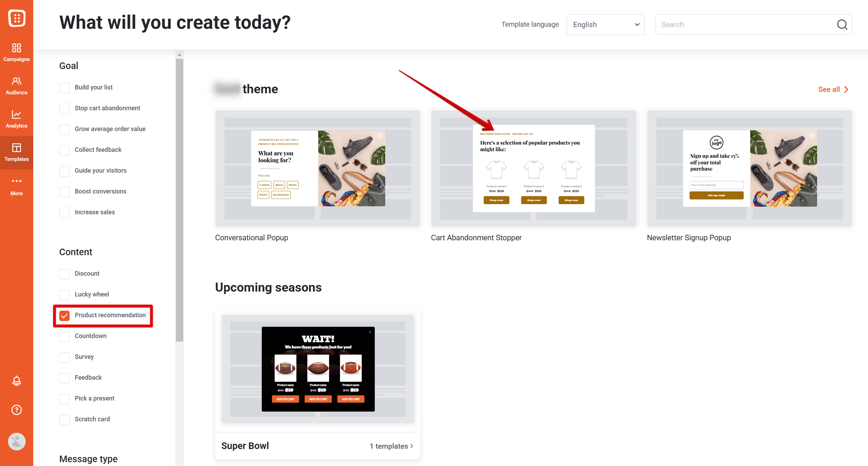Image resolution: width=868 pixels, height=466 pixels.
Task: Open notifications bell icon
Action: [x=17, y=381]
